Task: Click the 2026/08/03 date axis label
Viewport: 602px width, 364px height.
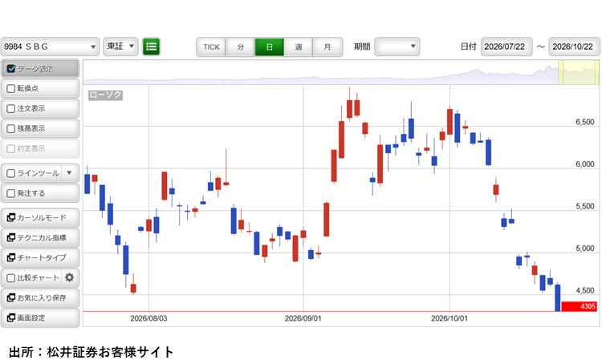Action: click(x=148, y=318)
